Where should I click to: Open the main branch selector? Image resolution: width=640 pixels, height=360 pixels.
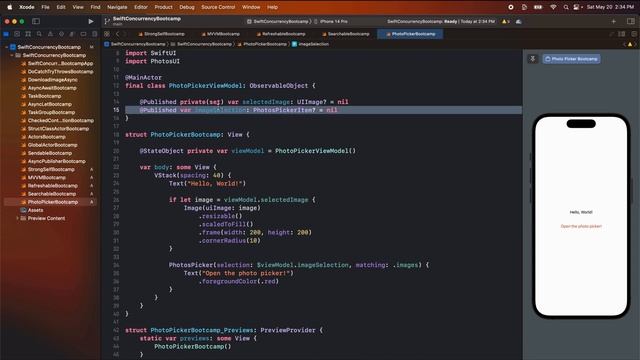(x=117, y=24)
